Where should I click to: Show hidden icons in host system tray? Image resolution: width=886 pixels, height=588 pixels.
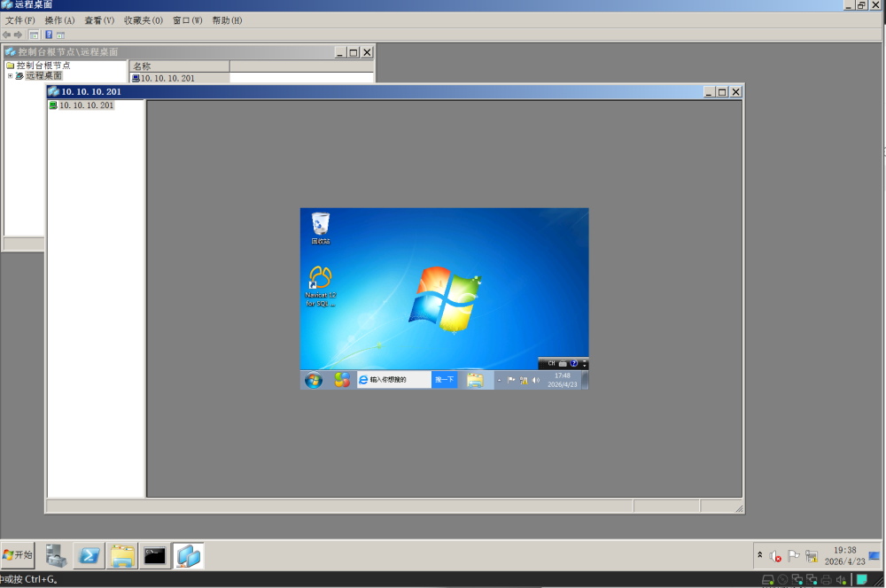(759, 555)
